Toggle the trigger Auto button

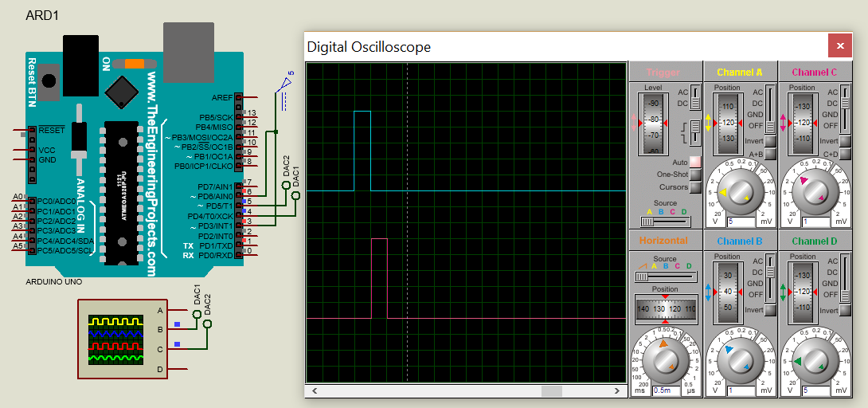click(x=695, y=162)
